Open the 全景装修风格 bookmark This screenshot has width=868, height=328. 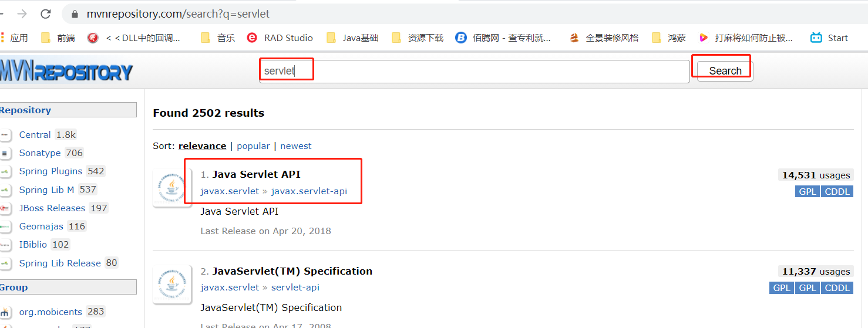[604, 38]
